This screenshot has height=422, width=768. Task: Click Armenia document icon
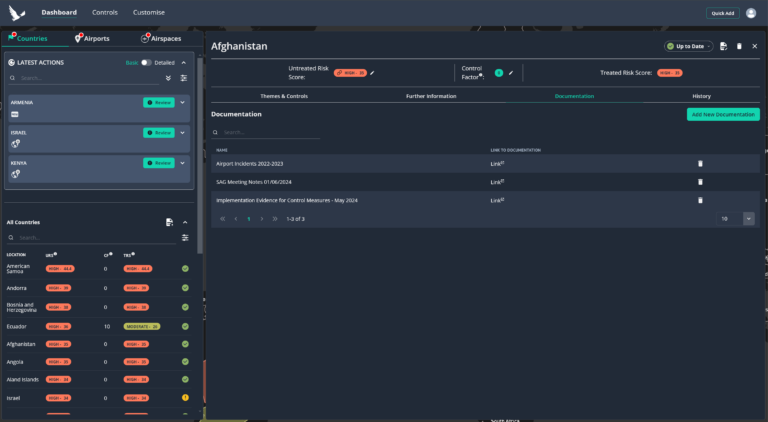tap(15, 114)
